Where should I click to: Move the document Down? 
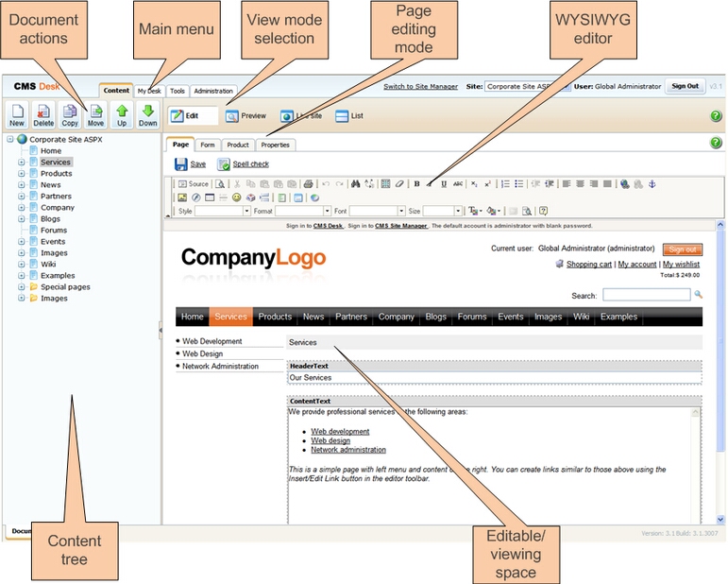147,115
